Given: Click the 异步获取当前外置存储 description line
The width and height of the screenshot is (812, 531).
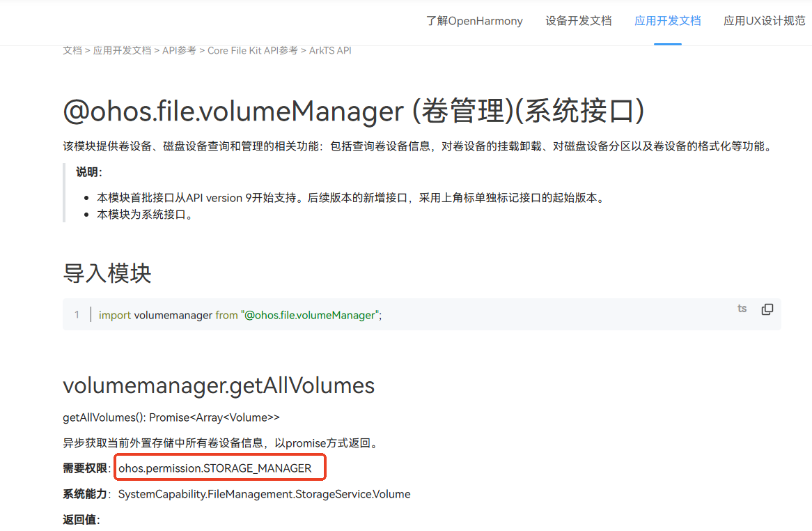Looking at the screenshot, I should [223, 443].
